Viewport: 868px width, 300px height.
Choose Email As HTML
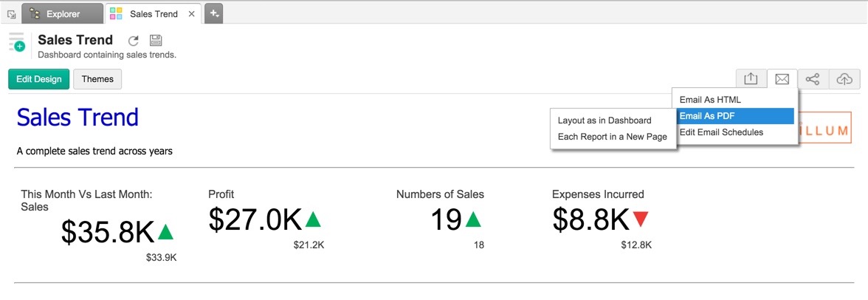point(710,100)
